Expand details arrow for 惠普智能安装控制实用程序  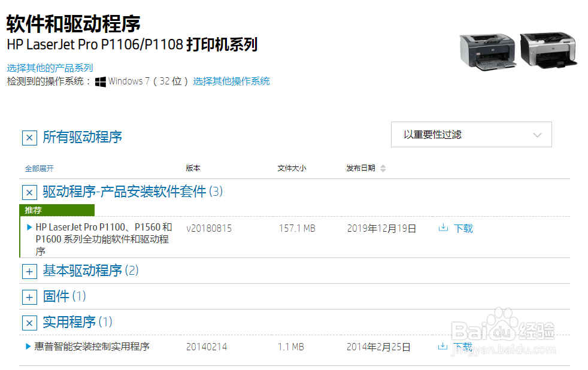[28, 347]
